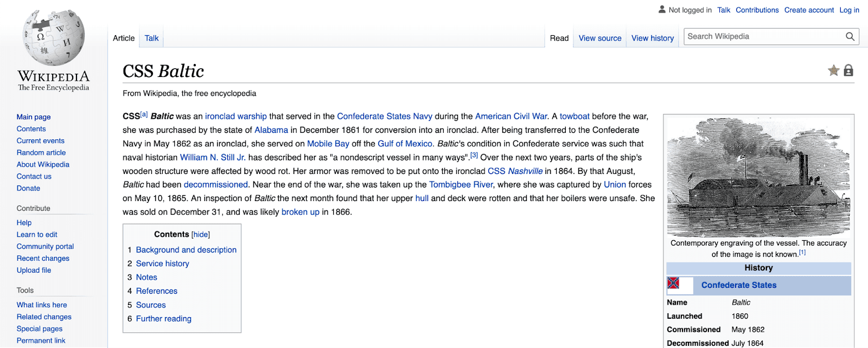Open sidebar Contents link
This screenshot has width=868, height=348.
coord(31,128)
